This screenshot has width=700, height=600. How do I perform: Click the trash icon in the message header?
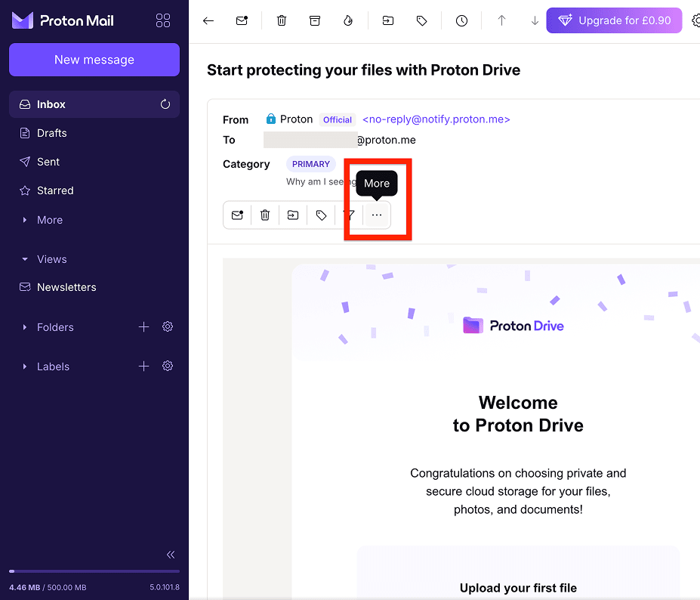pos(265,215)
